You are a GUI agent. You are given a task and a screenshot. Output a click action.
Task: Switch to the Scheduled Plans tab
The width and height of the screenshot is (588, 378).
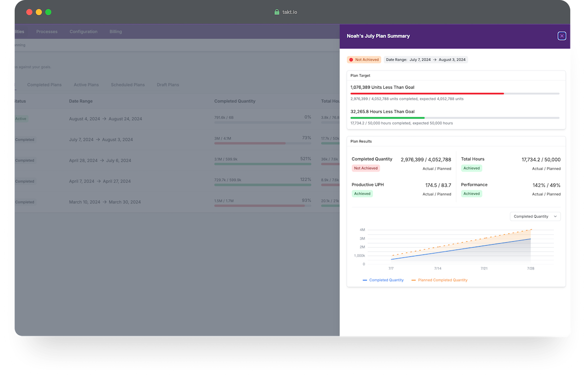128,85
